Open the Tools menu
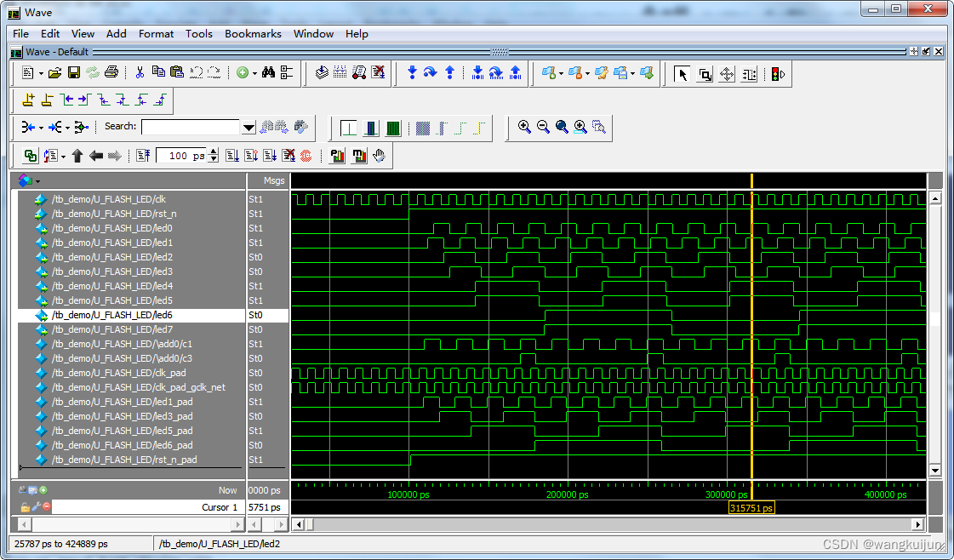The height and width of the screenshot is (560, 954). 198,34
